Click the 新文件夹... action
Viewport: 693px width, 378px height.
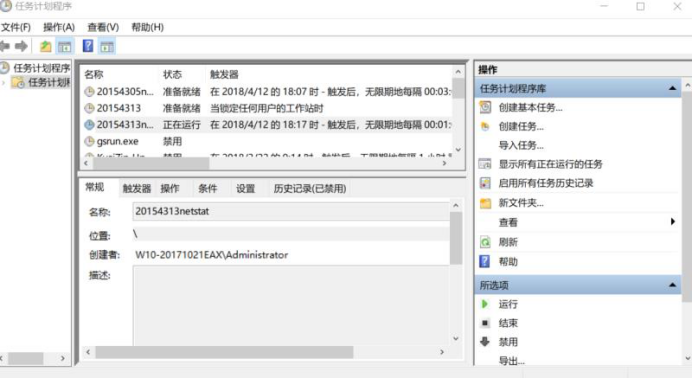(521, 202)
